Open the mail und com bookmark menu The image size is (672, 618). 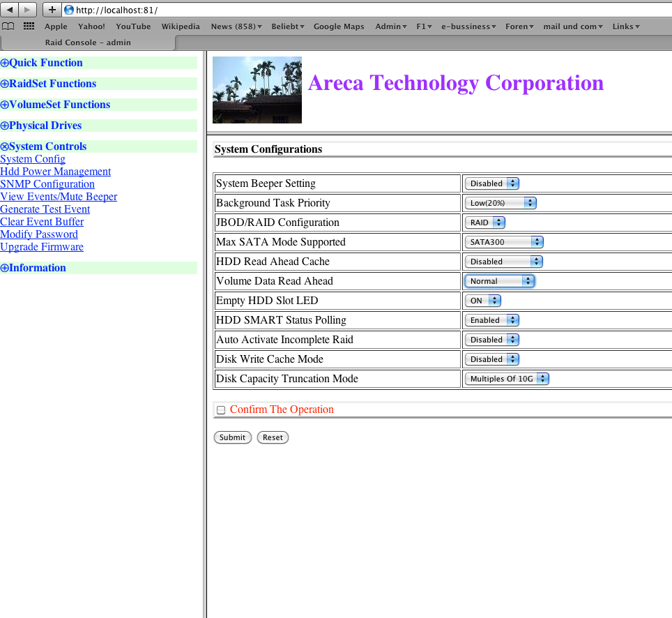(572, 27)
